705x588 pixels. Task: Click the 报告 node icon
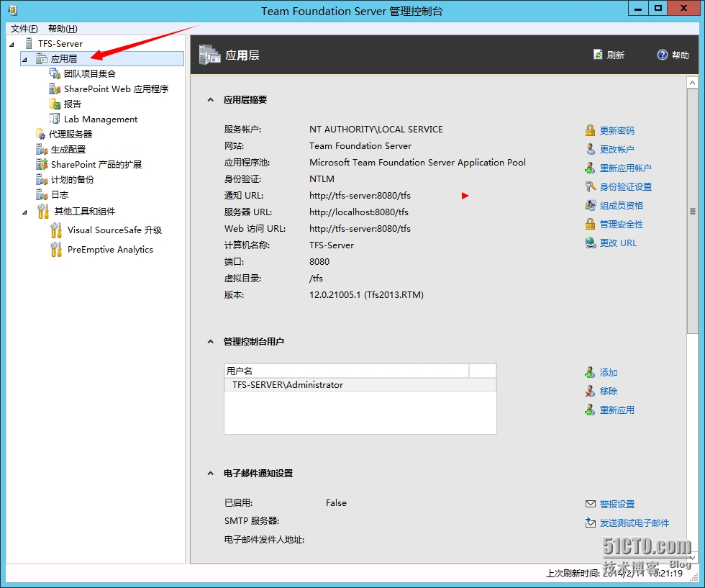coord(55,104)
